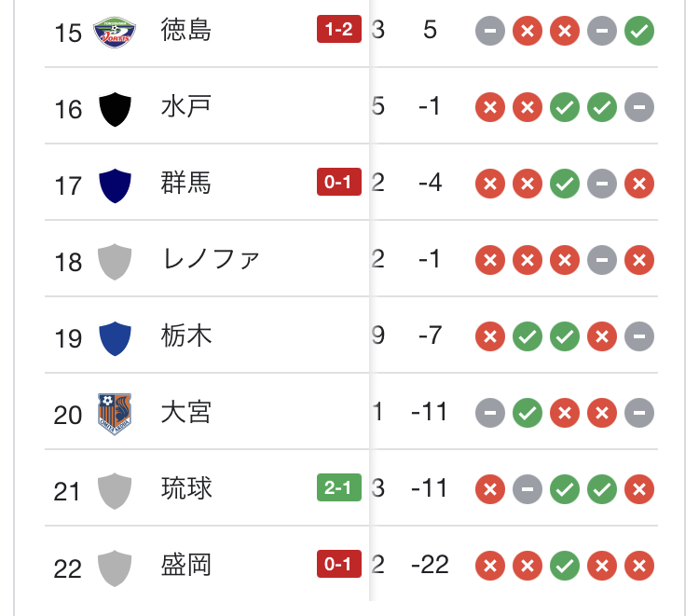
Task: Select the grey draw icon in 琉球 row
Action: 528,487
